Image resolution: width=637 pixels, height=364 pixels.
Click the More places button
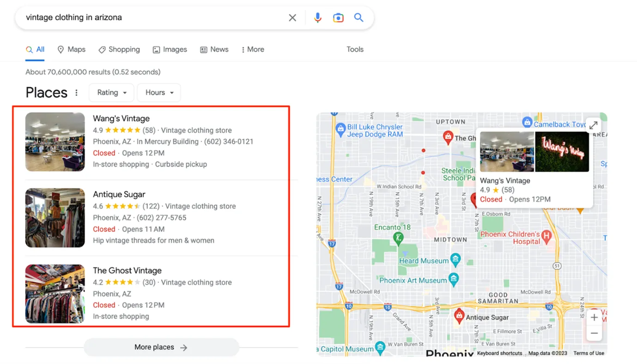161,347
